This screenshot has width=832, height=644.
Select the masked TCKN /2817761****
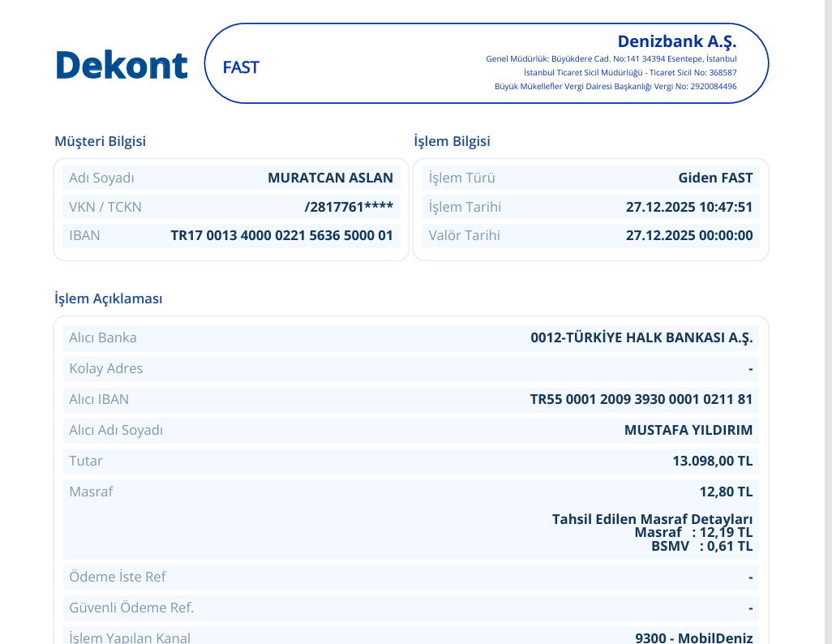[x=349, y=207]
